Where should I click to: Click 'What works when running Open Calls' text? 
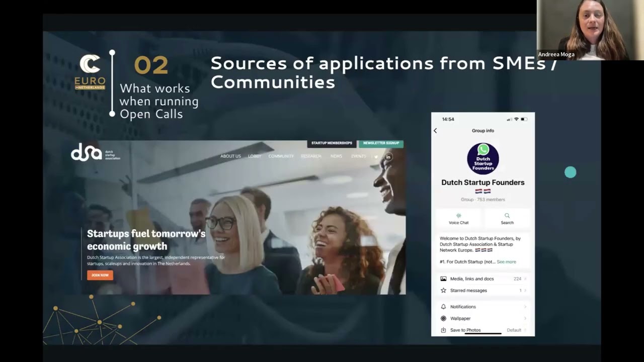click(159, 101)
